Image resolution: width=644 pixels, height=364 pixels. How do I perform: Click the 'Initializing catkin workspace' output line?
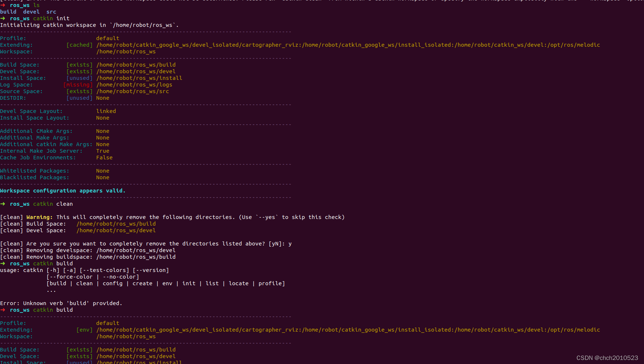coord(90,25)
